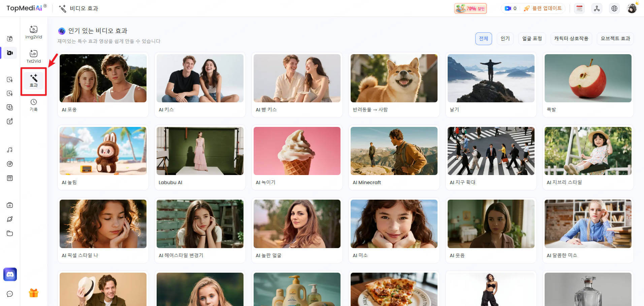
Task: Open the AI 픽셀 스타일 나 thumbnail
Action: (x=103, y=224)
